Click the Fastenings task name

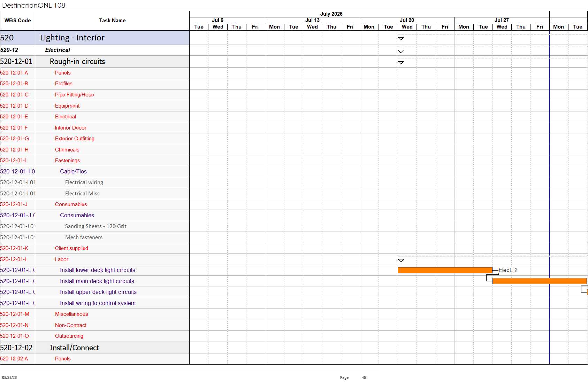67,161
